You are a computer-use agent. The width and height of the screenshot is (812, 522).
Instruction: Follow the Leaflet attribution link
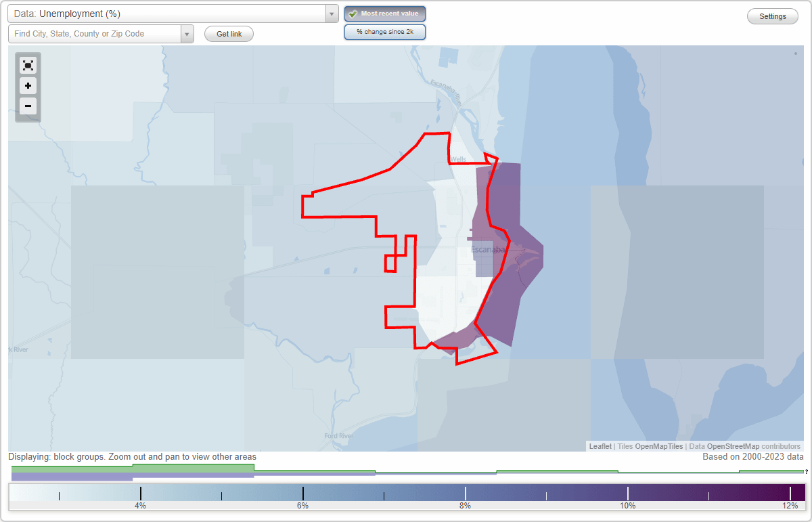point(600,446)
